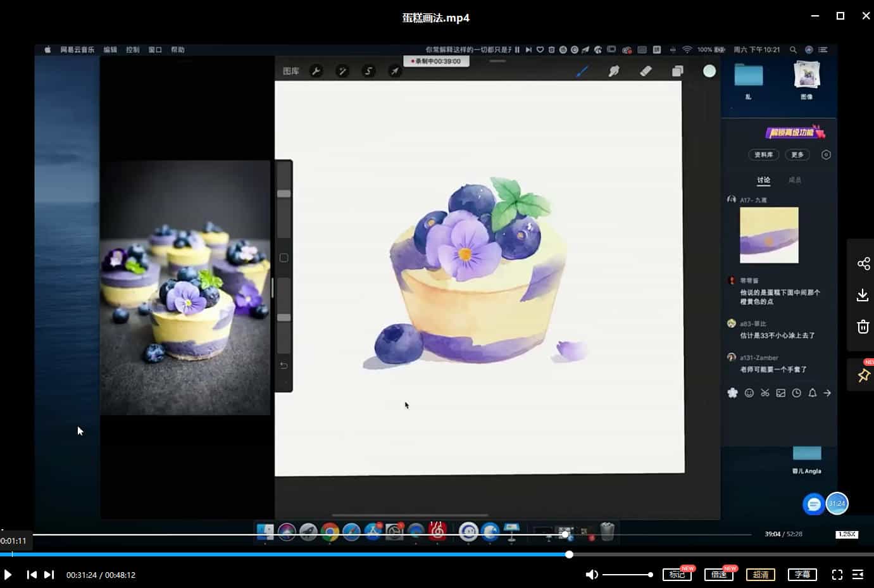The height and width of the screenshot is (588, 874).
Task: Open the active color circle swatch
Action: [x=709, y=71]
